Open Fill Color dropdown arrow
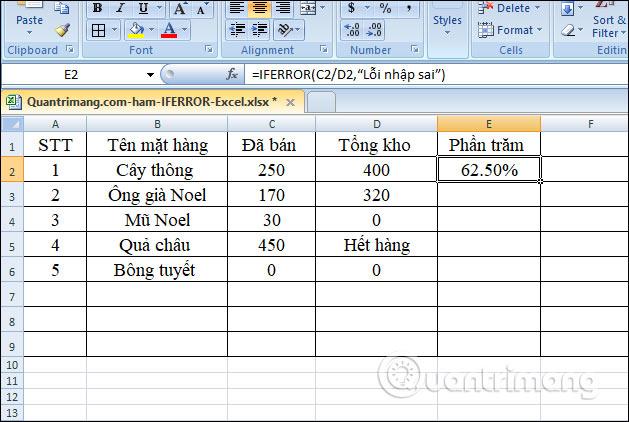 [151, 30]
